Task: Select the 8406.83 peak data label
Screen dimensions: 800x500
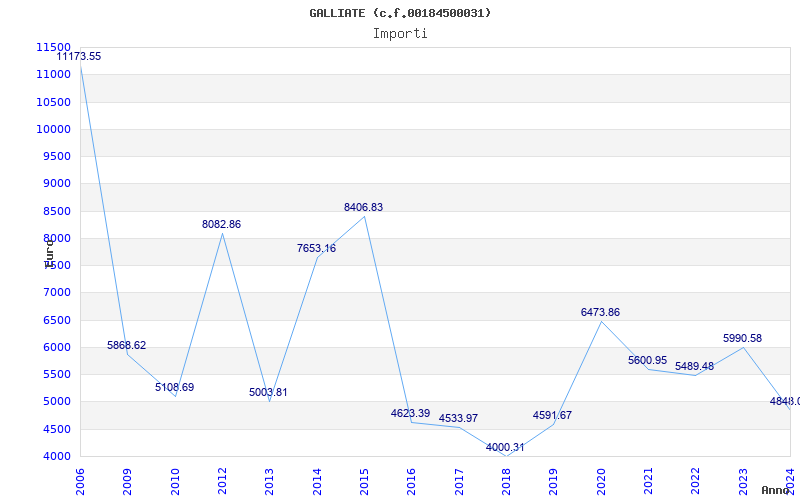Action: (x=363, y=208)
